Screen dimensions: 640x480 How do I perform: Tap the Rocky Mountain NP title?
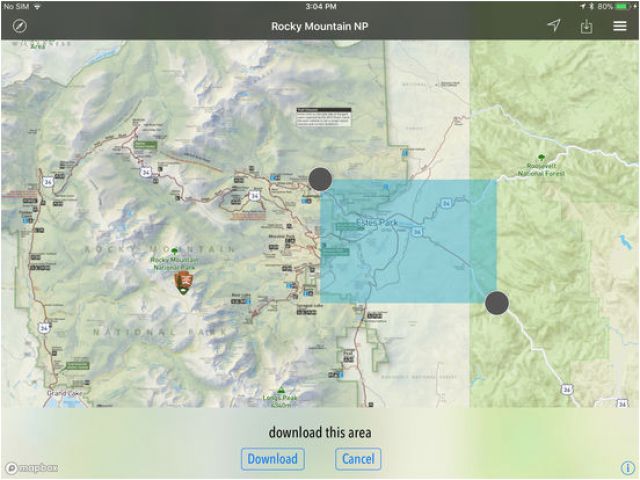319,26
